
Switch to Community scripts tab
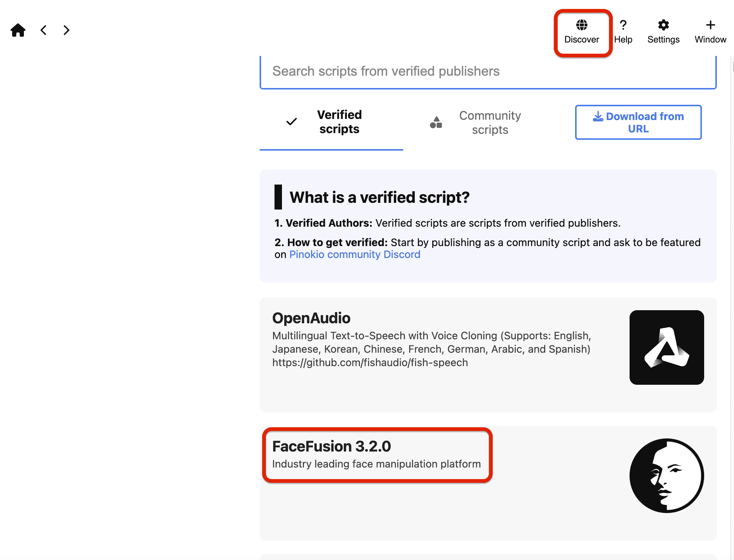coord(490,123)
